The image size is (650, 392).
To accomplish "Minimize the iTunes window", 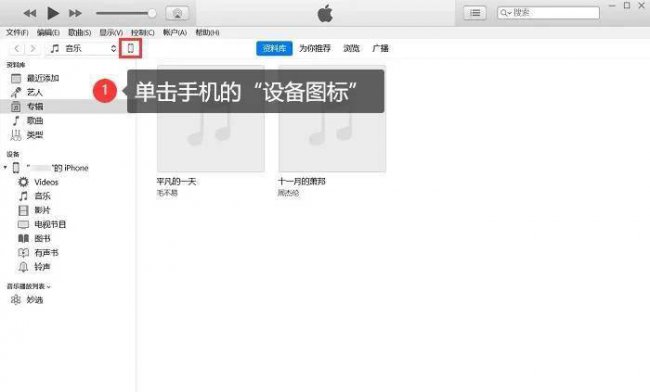I will [612, 6].
